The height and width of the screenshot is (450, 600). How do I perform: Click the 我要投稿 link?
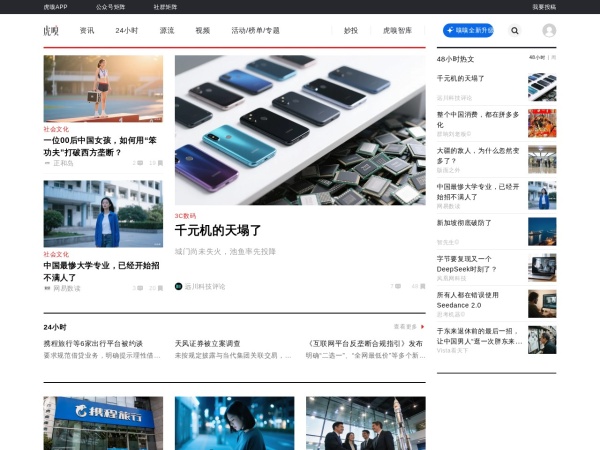tap(572, 6)
